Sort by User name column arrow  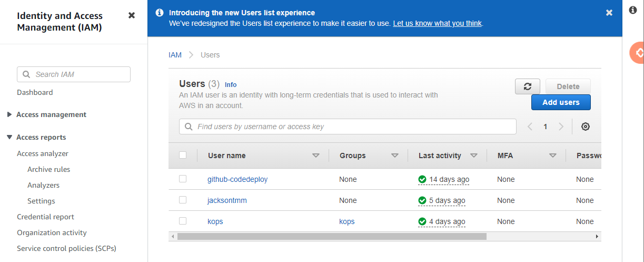pos(316,156)
